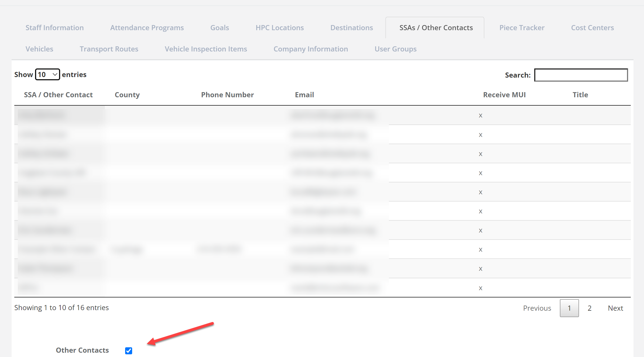644x357 pixels.
Task: Select the Goals tab
Action: point(220,27)
